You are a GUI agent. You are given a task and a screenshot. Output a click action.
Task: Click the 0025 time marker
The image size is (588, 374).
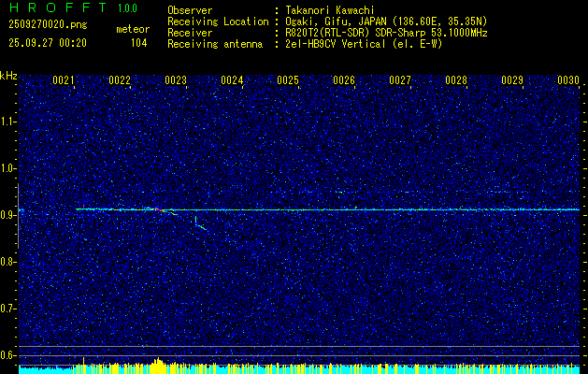tap(288, 79)
